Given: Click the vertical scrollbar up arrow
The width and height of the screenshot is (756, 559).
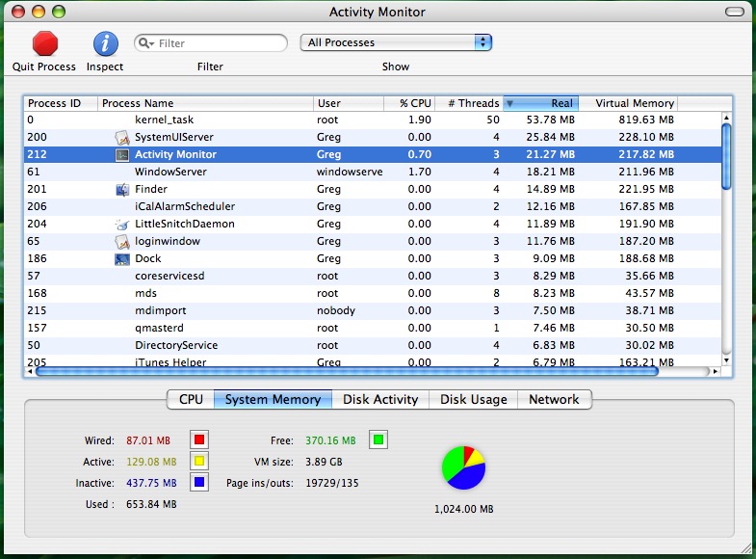Looking at the screenshot, I should click(x=726, y=118).
